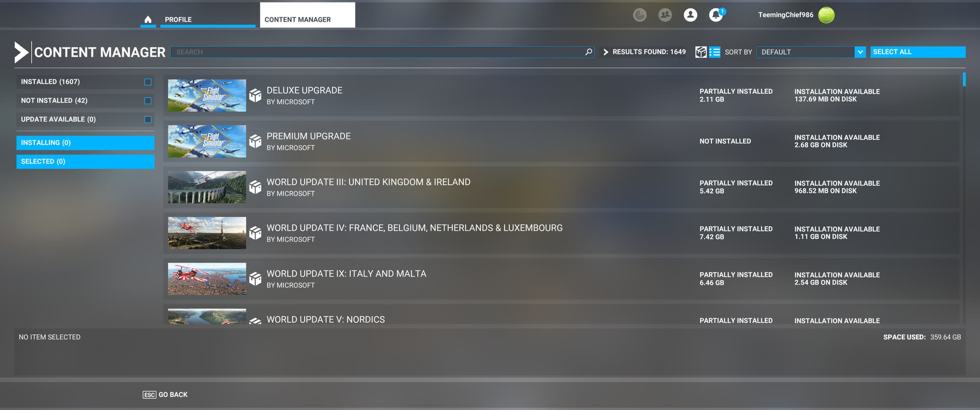980x410 pixels.
Task: Click the sort dropdown arrow button
Action: [860, 52]
